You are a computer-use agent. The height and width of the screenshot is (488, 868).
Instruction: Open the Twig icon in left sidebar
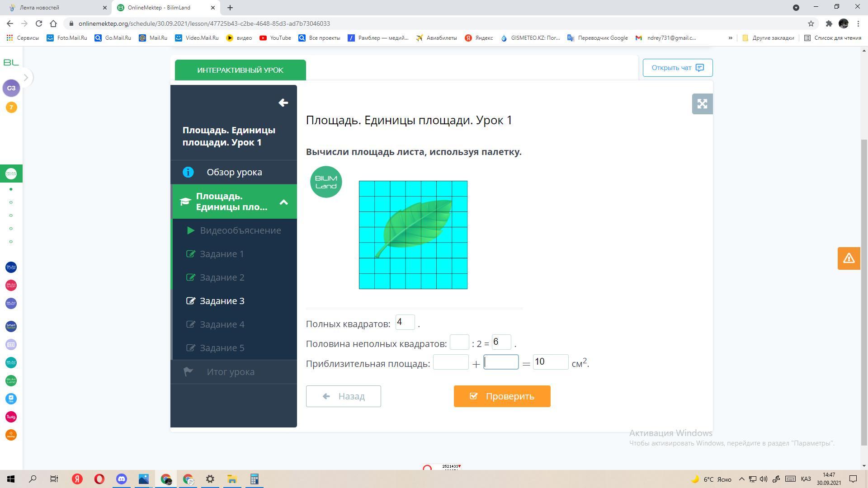click(11, 417)
